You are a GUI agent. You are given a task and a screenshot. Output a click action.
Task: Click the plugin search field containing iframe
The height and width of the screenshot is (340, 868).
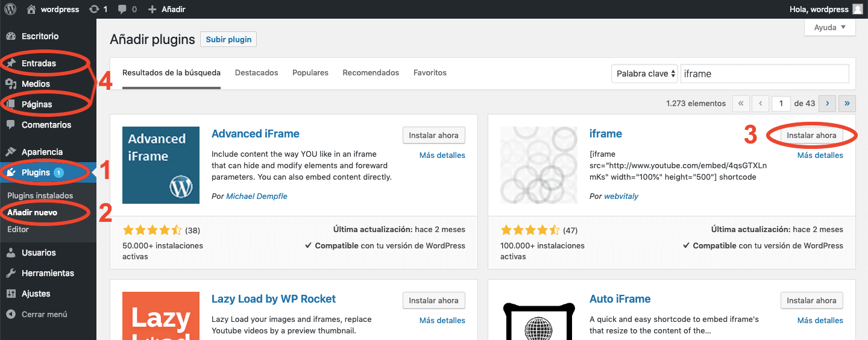pyautogui.click(x=765, y=74)
